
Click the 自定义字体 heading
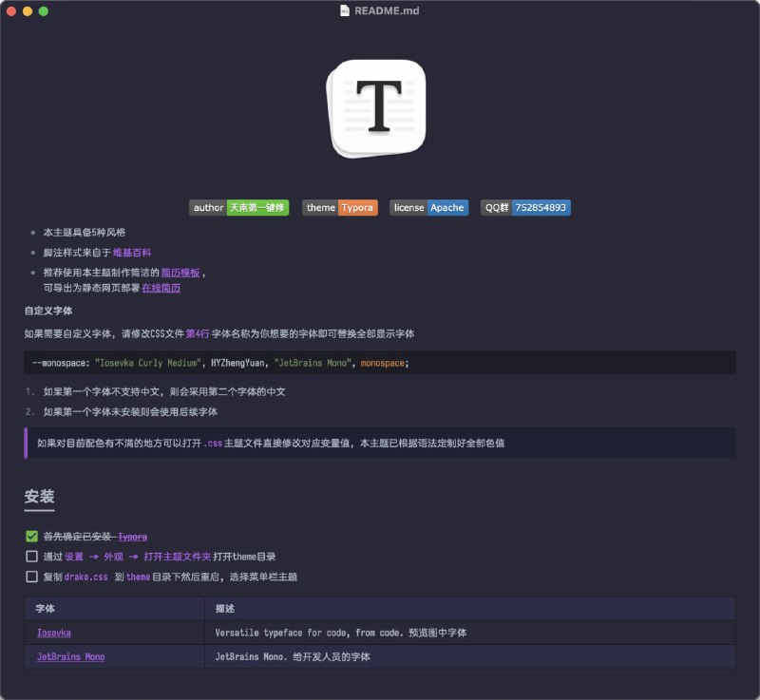[48, 311]
